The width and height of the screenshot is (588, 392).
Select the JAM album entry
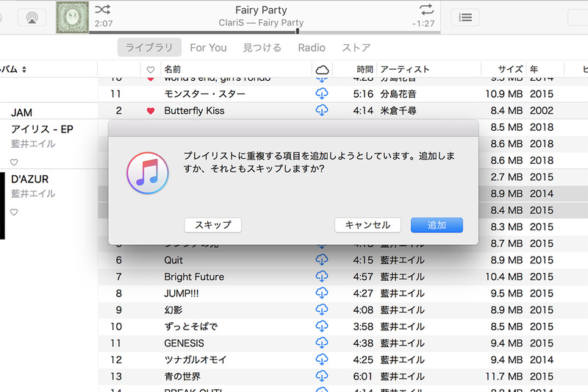pos(22,113)
